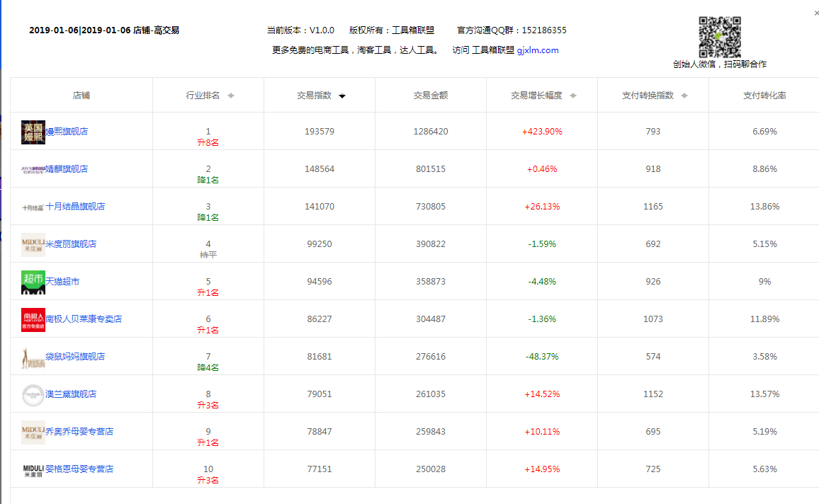Select growth value +26.13%

coord(542,207)
